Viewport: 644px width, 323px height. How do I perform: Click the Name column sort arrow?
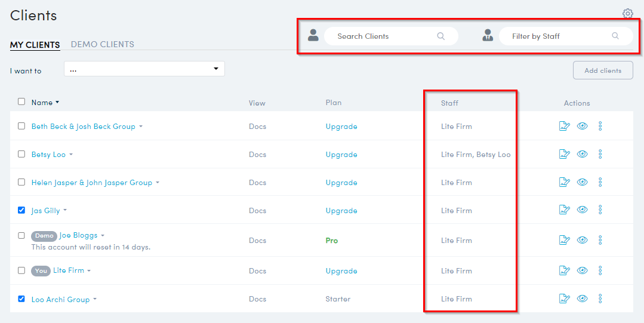(57, 103)
